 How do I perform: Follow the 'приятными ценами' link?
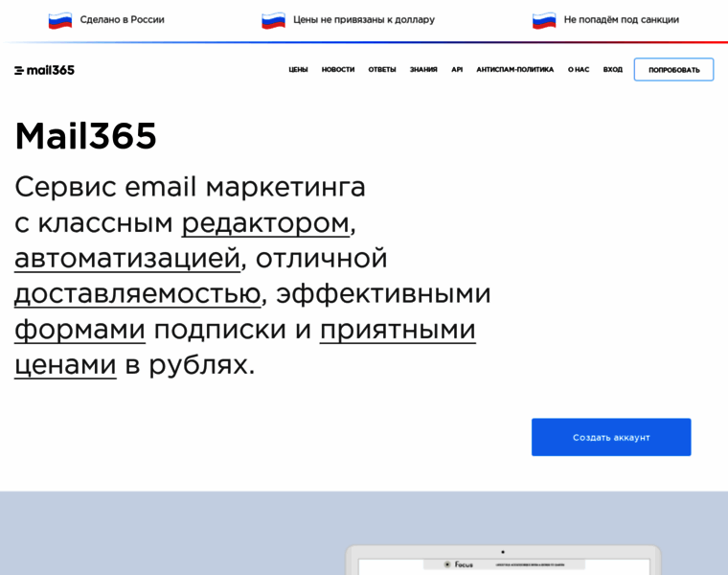[398, 330]
